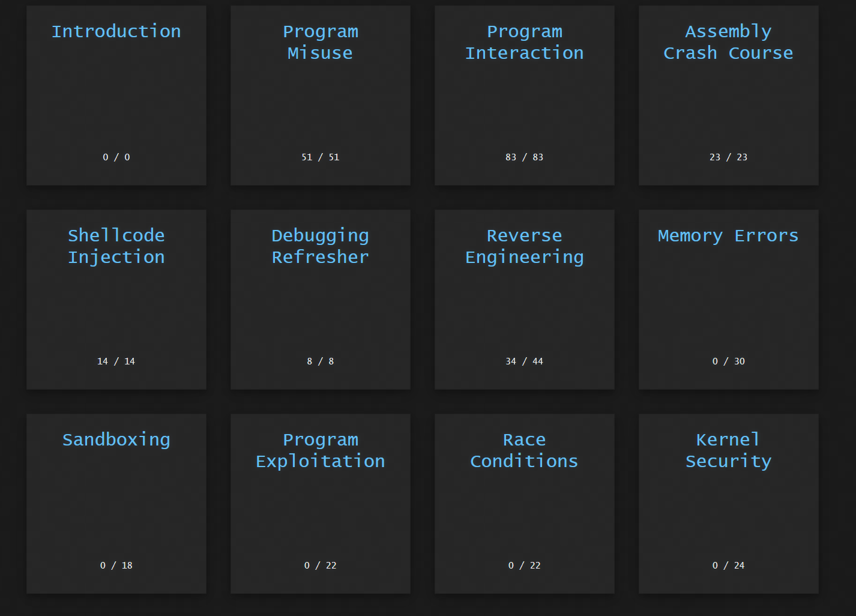This screenshot has width=856, height=616.
Task: Open the Race Conditions module
Action: [524, 450]
